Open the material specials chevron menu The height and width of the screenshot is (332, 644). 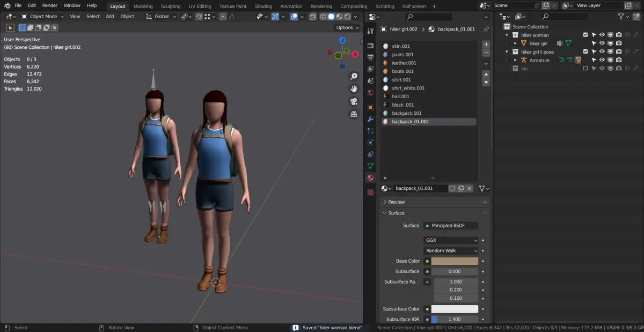tap(486, 63)
